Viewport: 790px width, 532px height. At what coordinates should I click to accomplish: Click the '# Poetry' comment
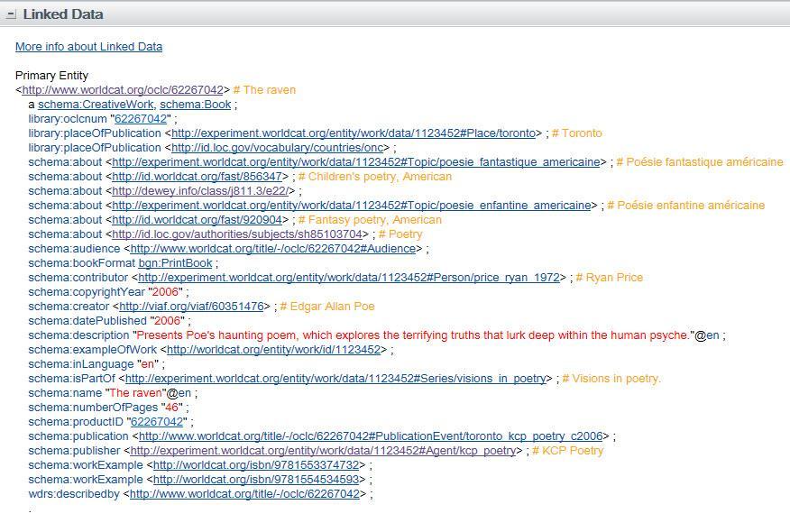click(400, 234)
